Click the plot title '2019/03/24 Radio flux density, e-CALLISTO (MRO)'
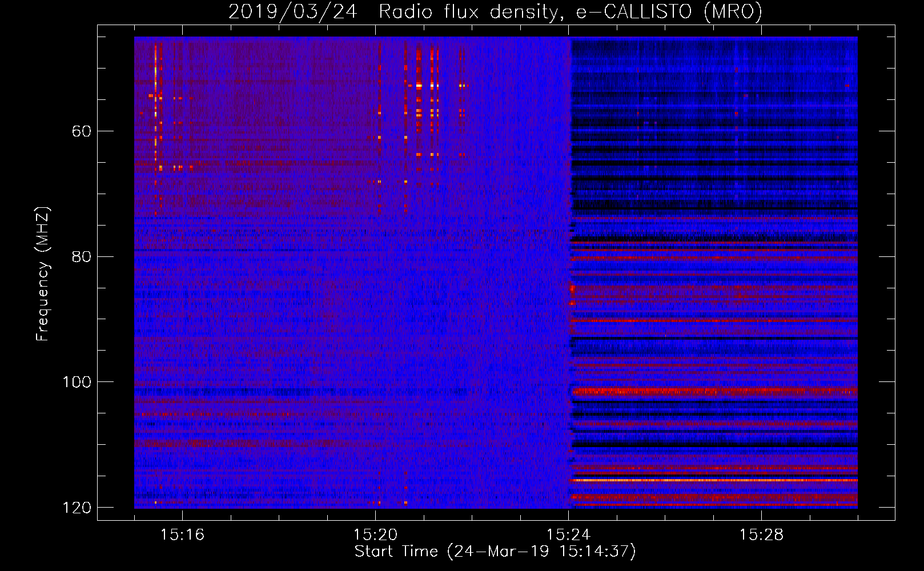Viewport: 924px width, 571px height. tap(495, 11)
